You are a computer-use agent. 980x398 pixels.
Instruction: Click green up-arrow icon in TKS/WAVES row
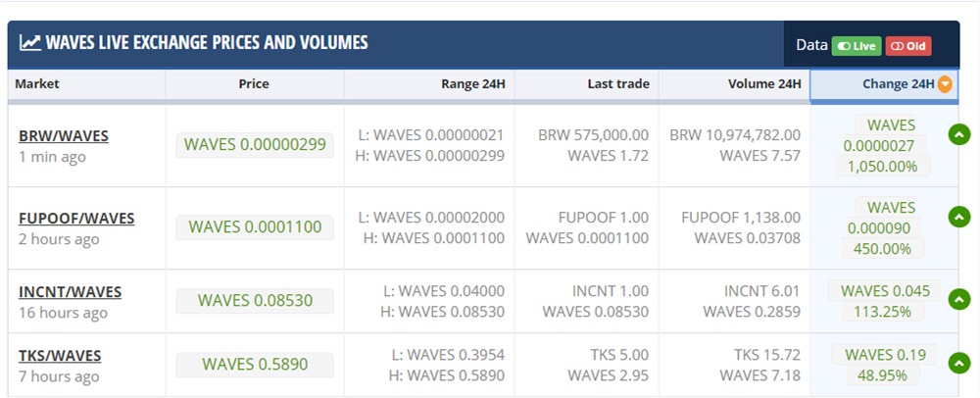click(x=958, y=363)
